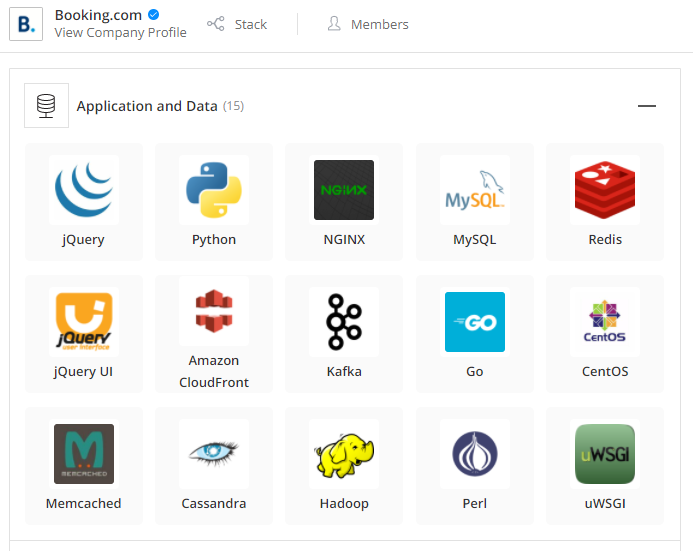693x551 pixels.
Task: Click the Application and Data heading
Action: 147,106
